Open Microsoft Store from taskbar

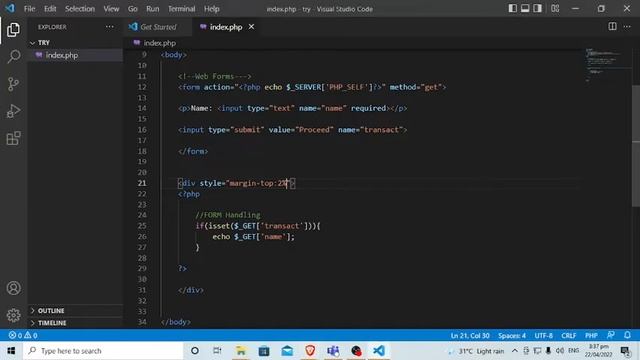pyautogui.click(x=264, y=351)
